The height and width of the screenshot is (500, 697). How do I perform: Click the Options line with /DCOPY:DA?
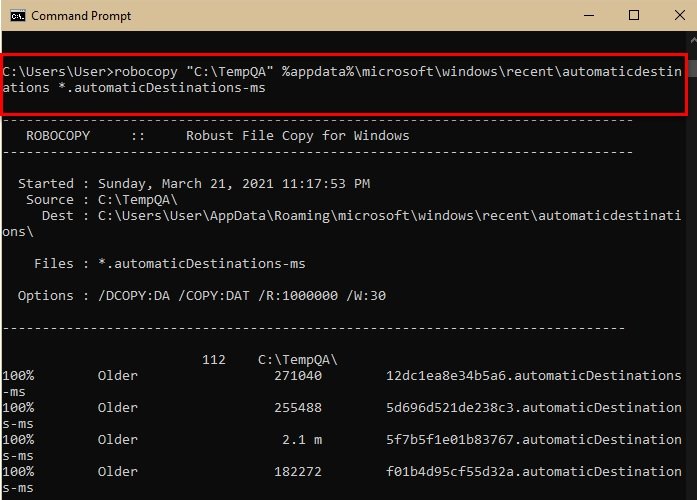200,295
